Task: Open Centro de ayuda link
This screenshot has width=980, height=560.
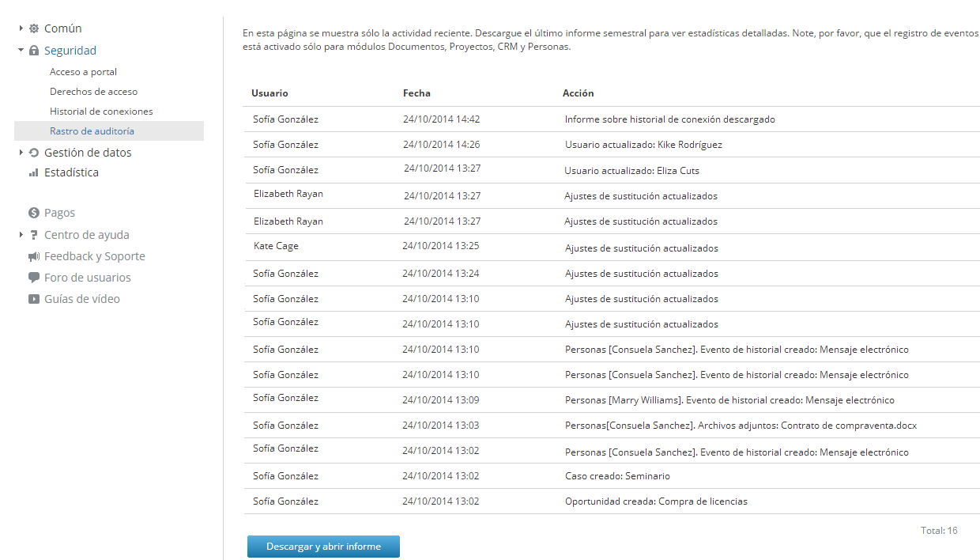Action: pos(87,235)
